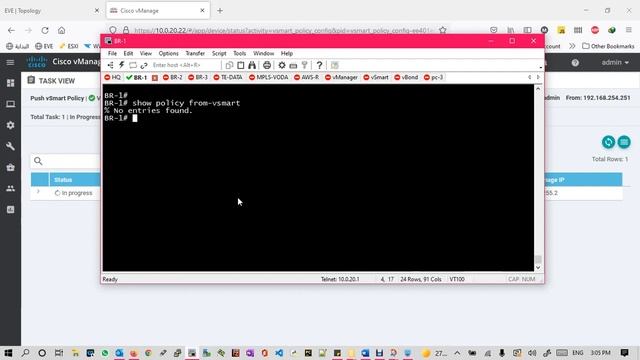This screenshot has width=640, height=360.
Task: Open vManage Dashboard sidebar icon
Action: pyautogui.click(x=11, y=83)
